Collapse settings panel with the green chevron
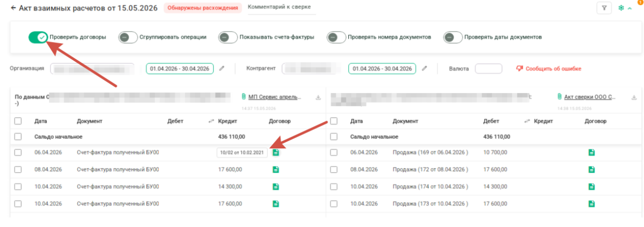Image resolution: width=644 pixels, height=227 pixels. tap(630, 8)
